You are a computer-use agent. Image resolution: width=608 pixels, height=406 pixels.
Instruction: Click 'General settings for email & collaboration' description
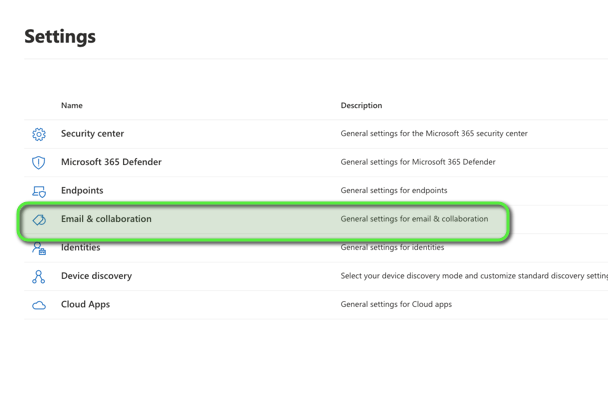[x=414, y=219]
